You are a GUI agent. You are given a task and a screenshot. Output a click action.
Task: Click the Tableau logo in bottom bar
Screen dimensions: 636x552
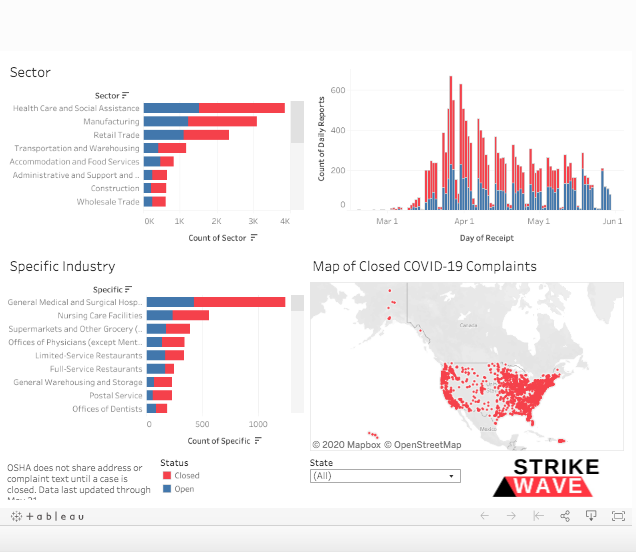pos(47,516)
